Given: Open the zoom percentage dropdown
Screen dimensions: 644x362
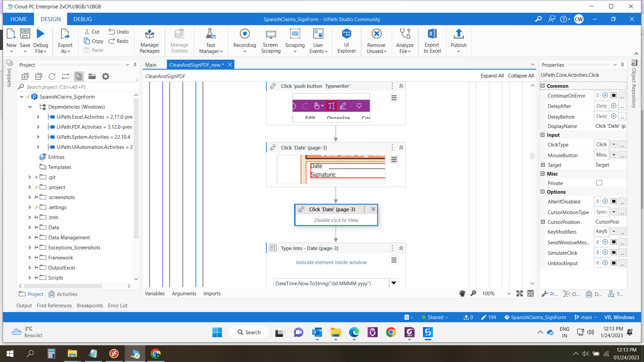Looking at the screenshot, I should click(508, 294).
